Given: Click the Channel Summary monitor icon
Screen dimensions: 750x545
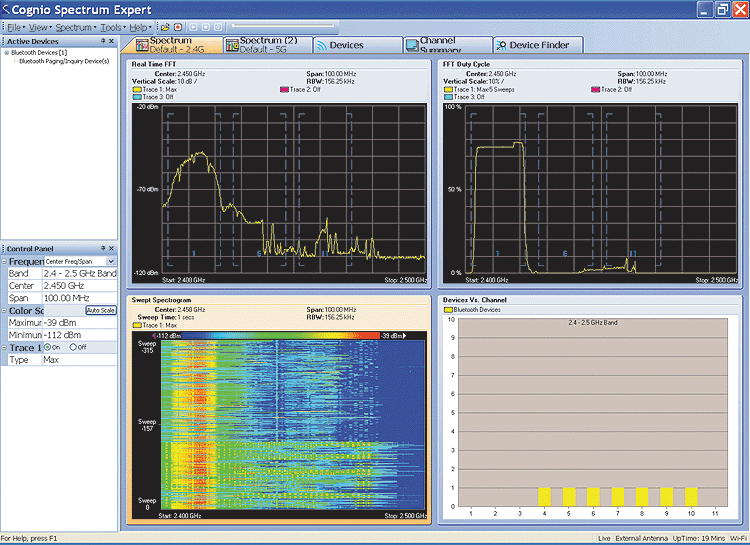Looking at the screenshot, I should pos(412,45).
